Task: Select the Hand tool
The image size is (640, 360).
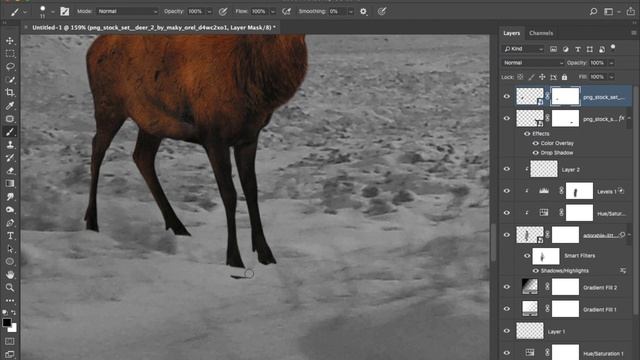Action: pos(10,275)
